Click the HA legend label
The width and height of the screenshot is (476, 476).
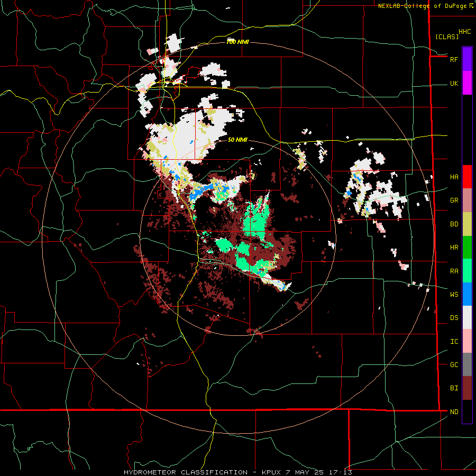point(454,177)
